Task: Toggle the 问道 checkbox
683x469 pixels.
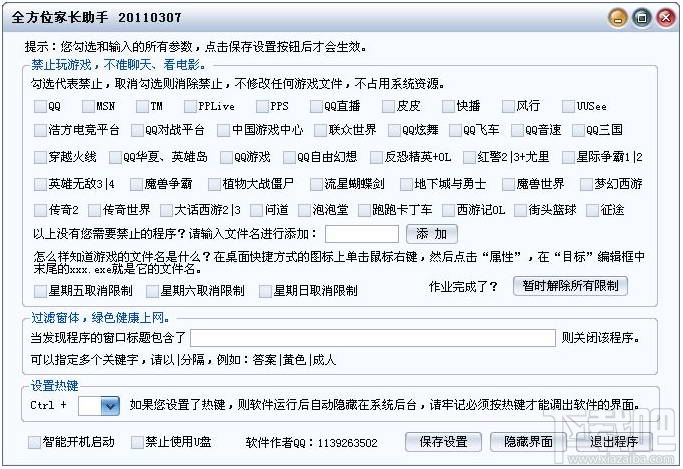Action: (x=256, y=210)
